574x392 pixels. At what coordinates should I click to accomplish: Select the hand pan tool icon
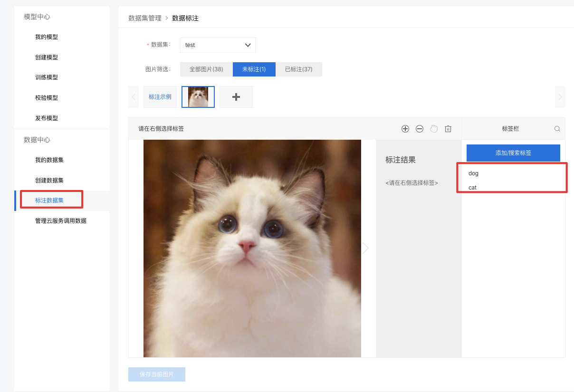click(434, 128)
